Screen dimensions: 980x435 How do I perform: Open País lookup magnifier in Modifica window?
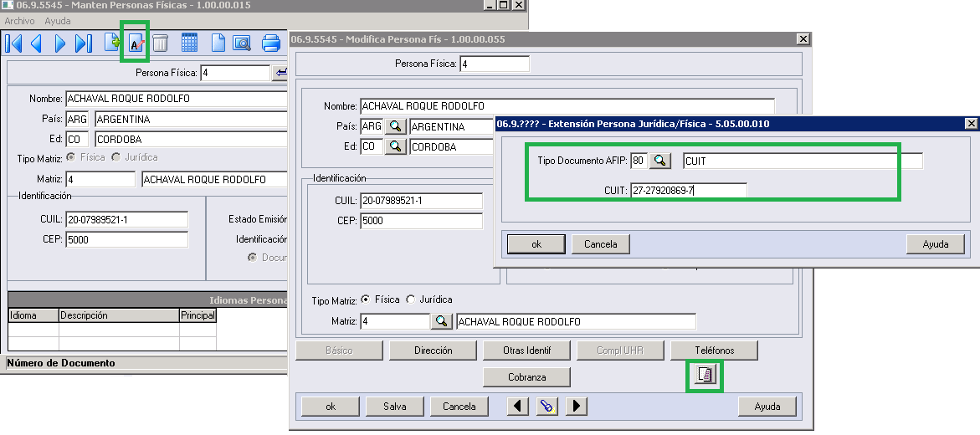click(395, 126)
